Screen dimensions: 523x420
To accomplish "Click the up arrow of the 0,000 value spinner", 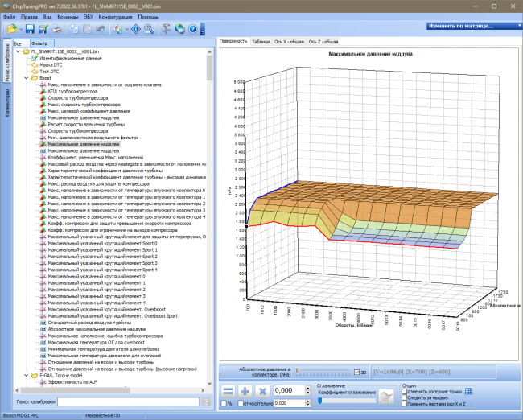I will click(308, 388).
